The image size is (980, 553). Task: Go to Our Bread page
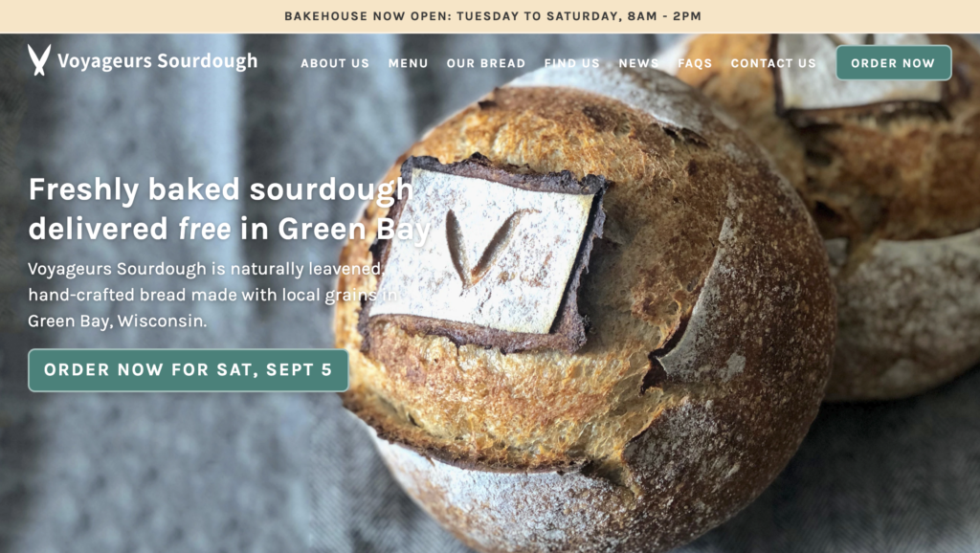pos(485,63)
